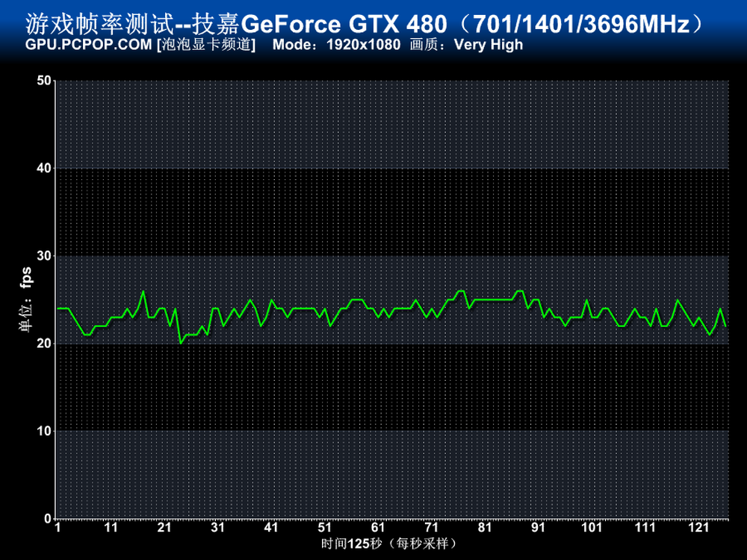
Task: Click the 'Very High' quality label
Action: pyautogui.click(x=489, y=45)
